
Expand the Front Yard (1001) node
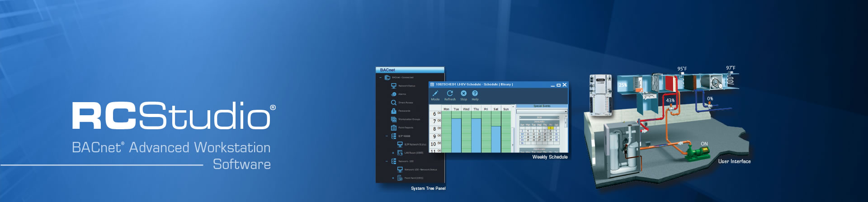click(393, 178)
